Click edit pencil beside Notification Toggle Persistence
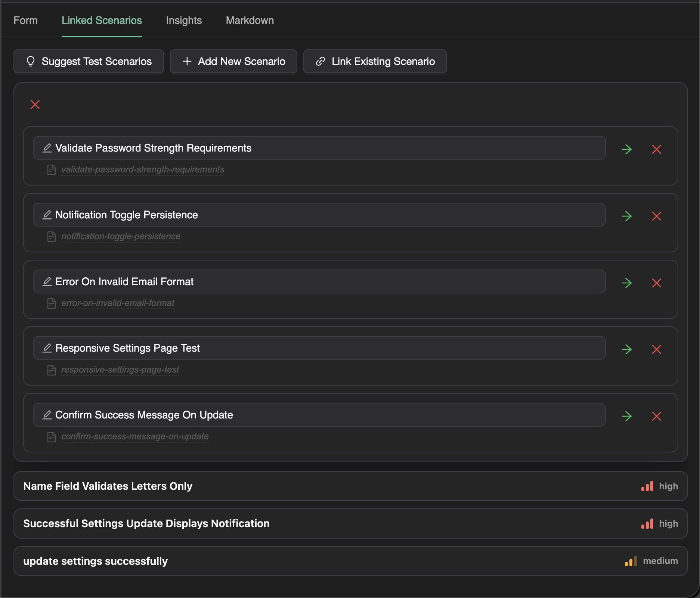Screen dimensions: 700x598 point(47,215)
